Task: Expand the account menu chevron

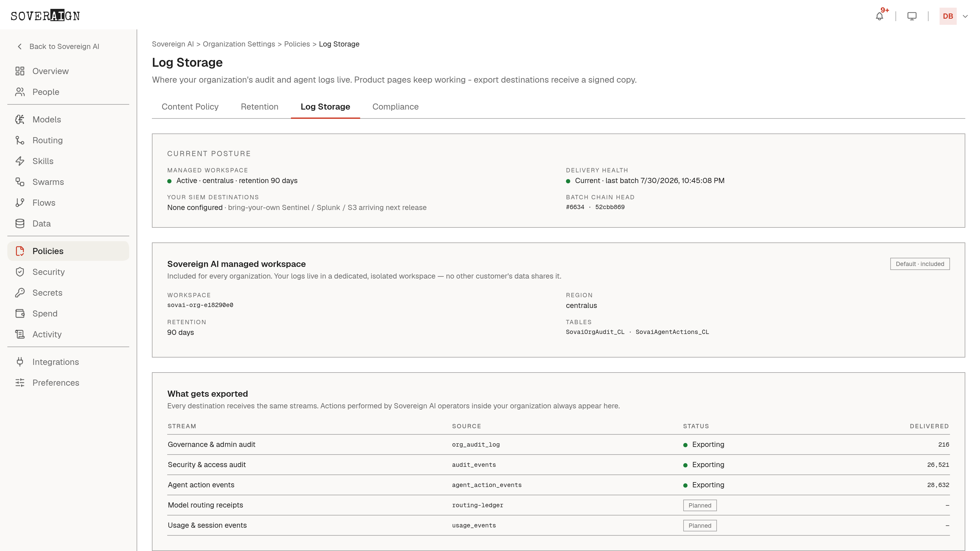Action: click(965, 16)
